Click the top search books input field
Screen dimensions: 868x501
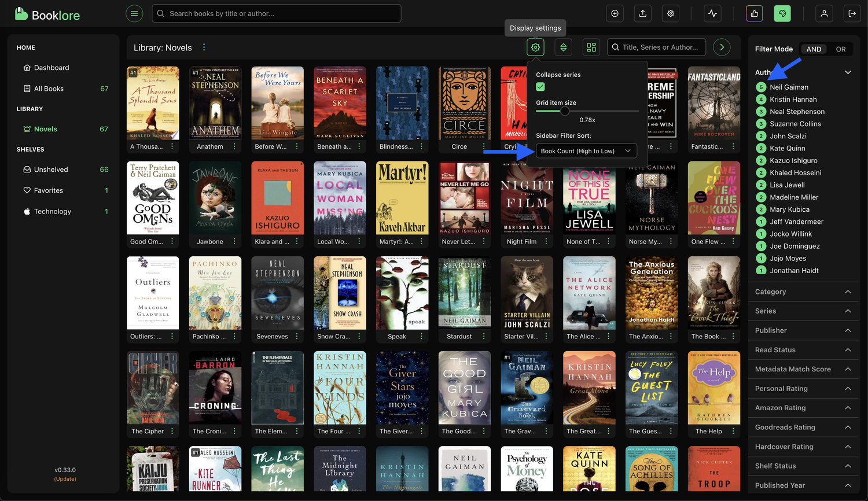tap(277, 13)
